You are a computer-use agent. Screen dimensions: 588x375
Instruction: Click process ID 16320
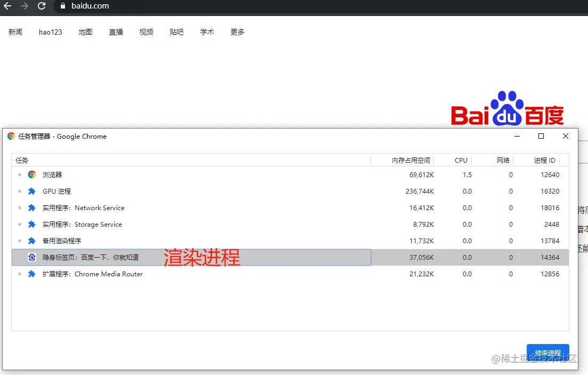pyautogui.click(x=550, y=191)
